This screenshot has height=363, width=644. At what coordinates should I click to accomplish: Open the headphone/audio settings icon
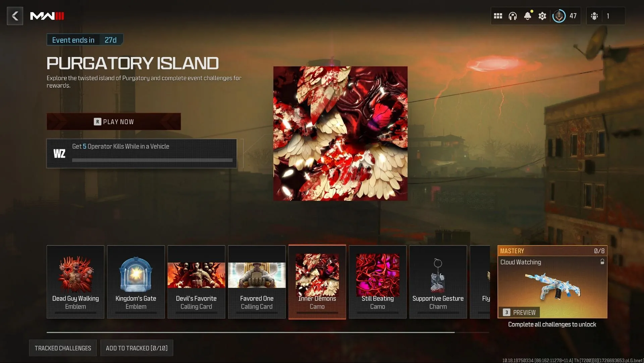(x=513, y=15)
